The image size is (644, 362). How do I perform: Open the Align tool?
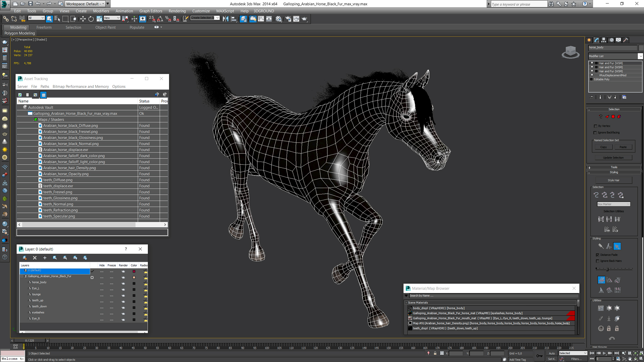coord(234,19)
